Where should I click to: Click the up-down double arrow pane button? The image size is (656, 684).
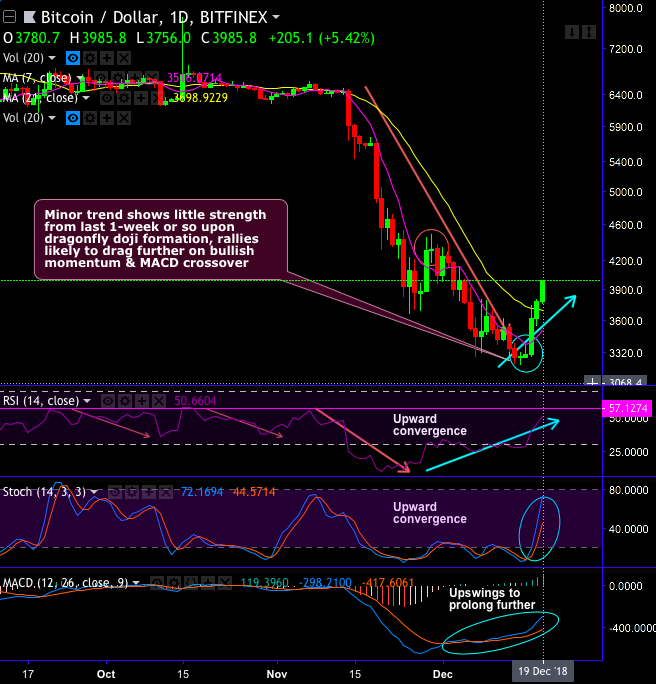pyautogui.click(x=589, y=32)
